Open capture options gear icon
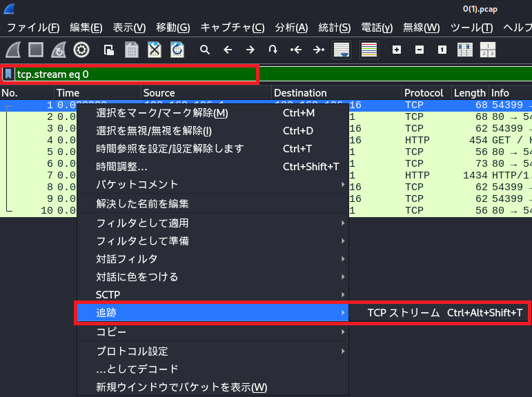532x397 pixels. 81,50
